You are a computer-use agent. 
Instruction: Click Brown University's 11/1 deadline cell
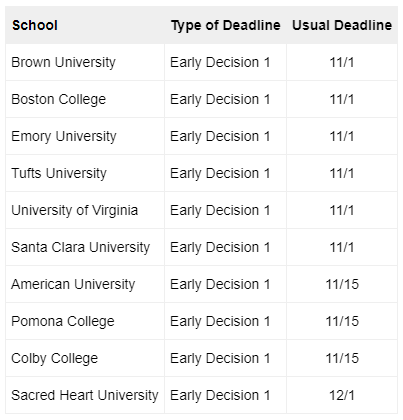[x=342, y=62]
